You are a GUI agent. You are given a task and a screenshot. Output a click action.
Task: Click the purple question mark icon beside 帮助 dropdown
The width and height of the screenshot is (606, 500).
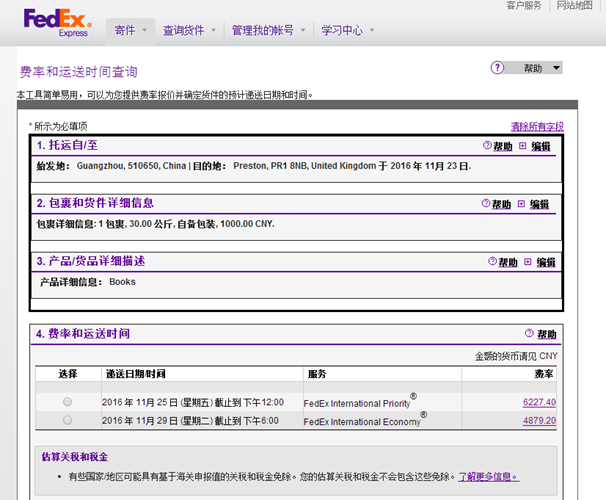click(497, 68)
